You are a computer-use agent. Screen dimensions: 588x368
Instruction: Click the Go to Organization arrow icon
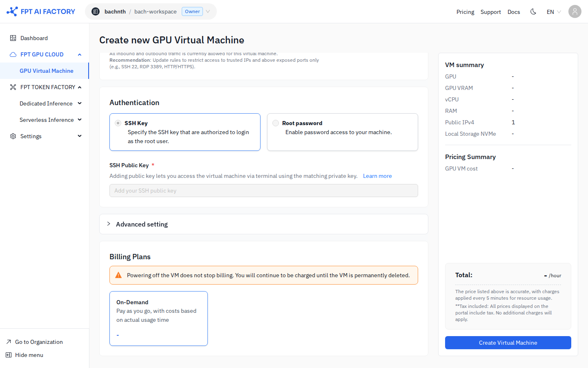(x=9, y=342)
